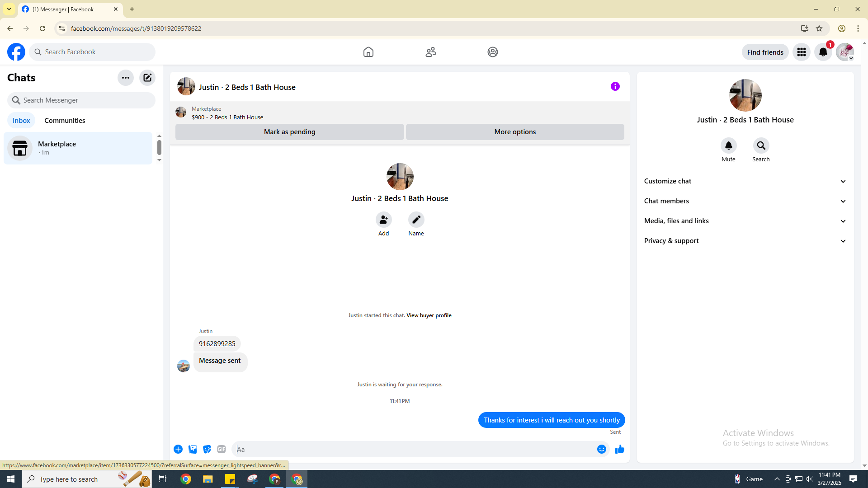Open the Facebook logo home link

click(16, 52)
